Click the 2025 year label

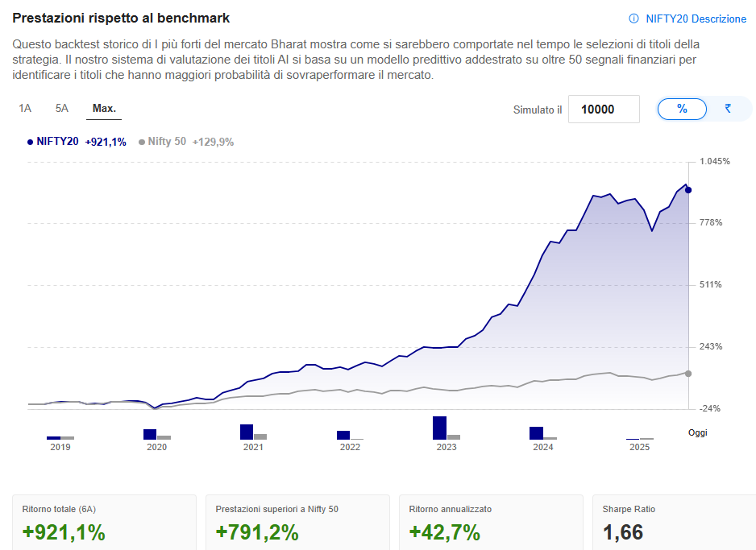pyautogui.click(x=639, y=447)
